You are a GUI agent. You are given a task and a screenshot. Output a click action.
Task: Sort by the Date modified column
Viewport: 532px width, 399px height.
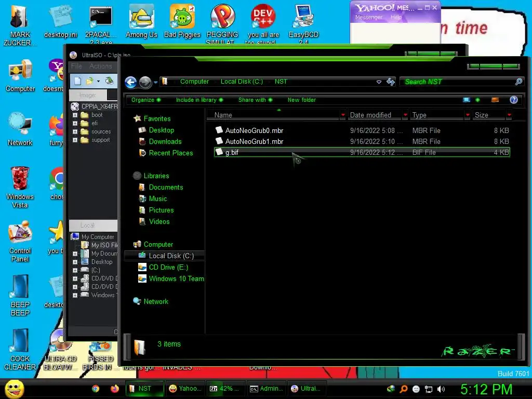pos(375,115)
